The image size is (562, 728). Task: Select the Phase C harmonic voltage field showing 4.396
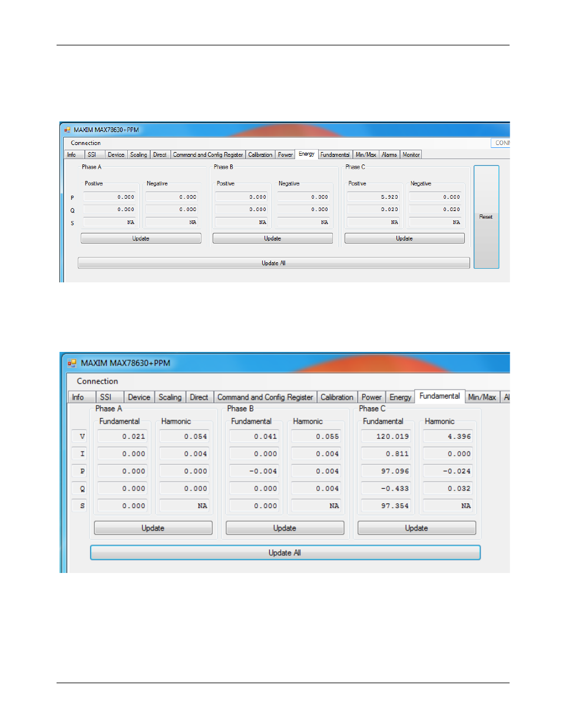point(448,437)
